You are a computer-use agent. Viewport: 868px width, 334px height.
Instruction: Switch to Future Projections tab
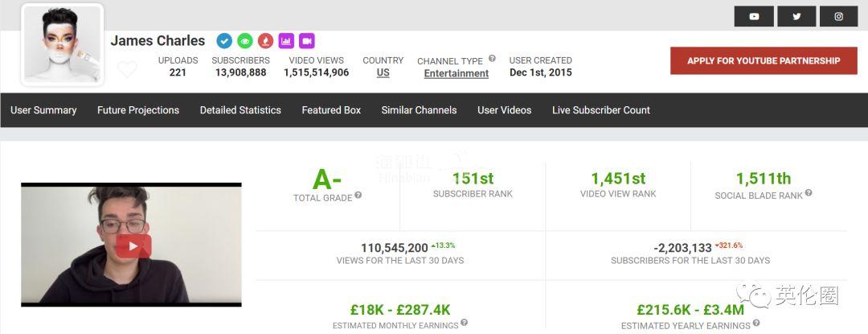[x=138, y=110]
